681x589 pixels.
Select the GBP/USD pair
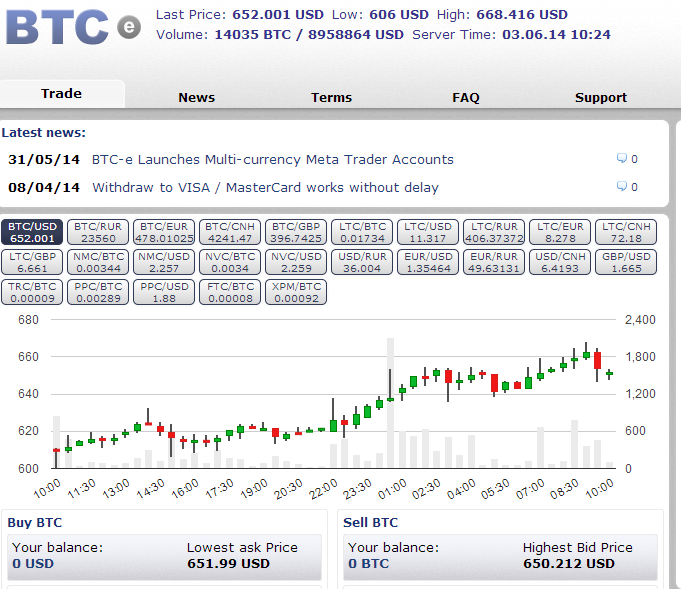[x=626, y=262]
